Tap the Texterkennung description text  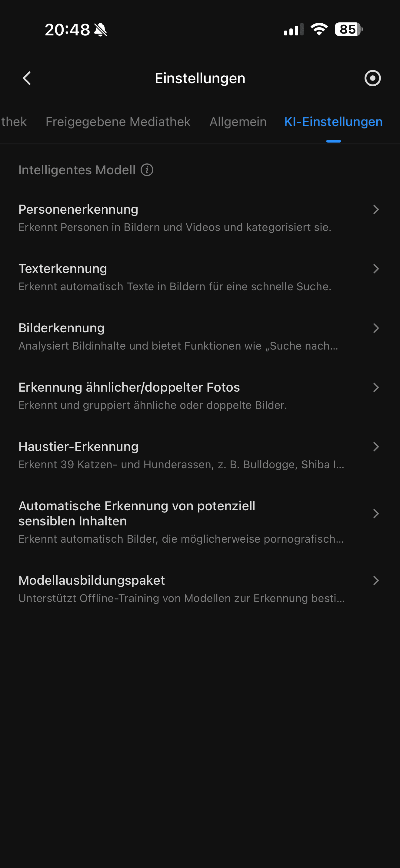[x=175, y=286]
